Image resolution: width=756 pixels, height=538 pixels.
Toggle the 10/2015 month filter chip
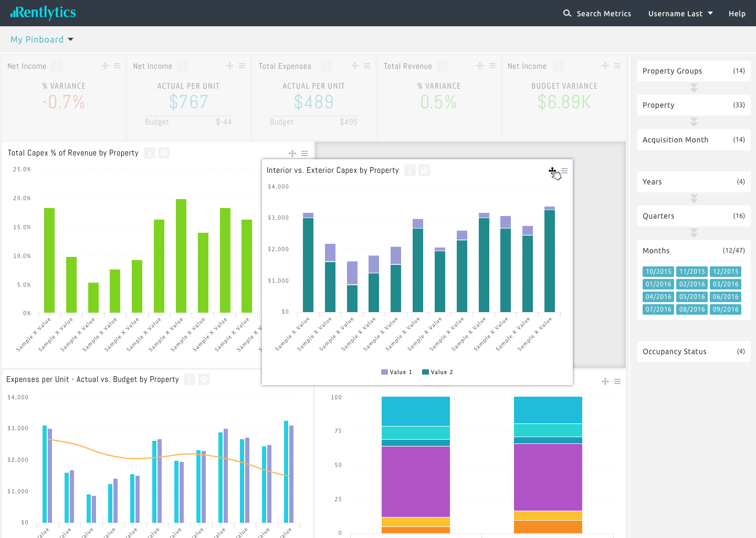[x=658, y=272]
